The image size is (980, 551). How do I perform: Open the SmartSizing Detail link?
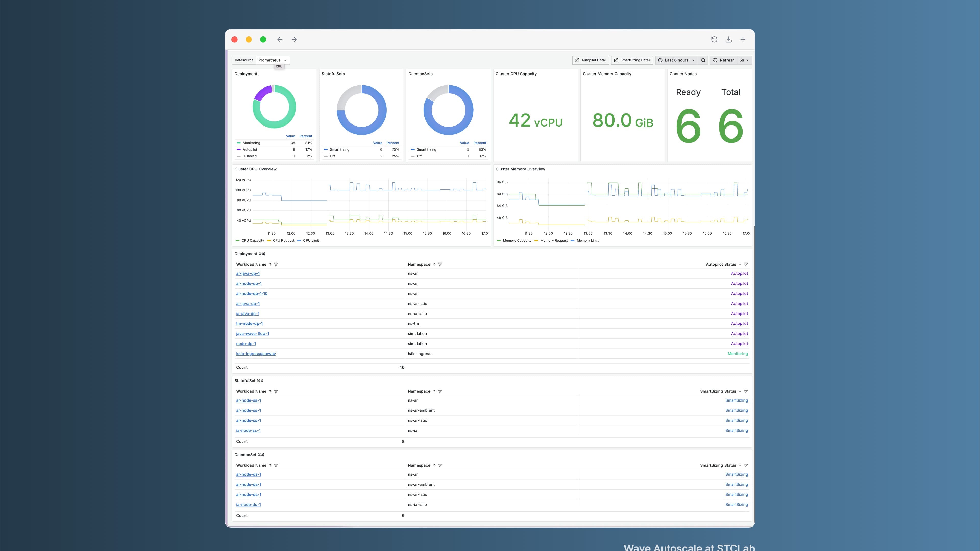(x=632, y=60)
